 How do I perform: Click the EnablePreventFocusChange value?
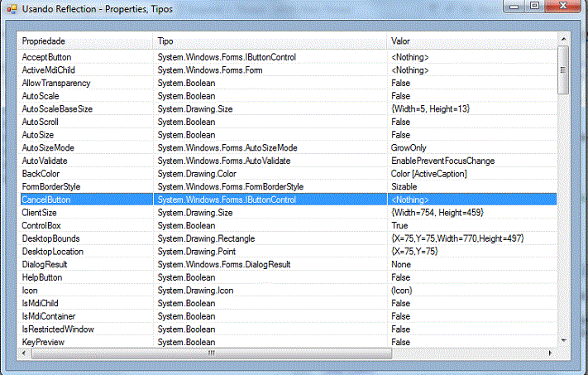click(443, 161)
